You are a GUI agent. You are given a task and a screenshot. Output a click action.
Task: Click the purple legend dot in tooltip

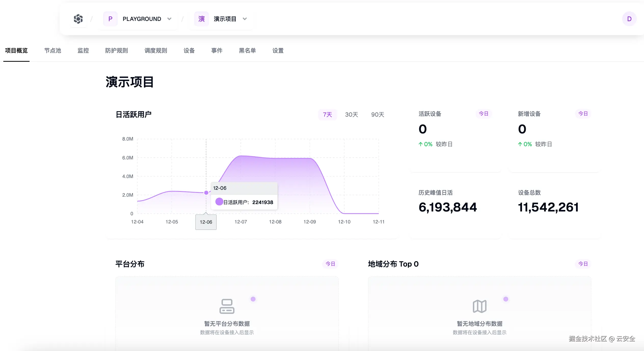219,202
